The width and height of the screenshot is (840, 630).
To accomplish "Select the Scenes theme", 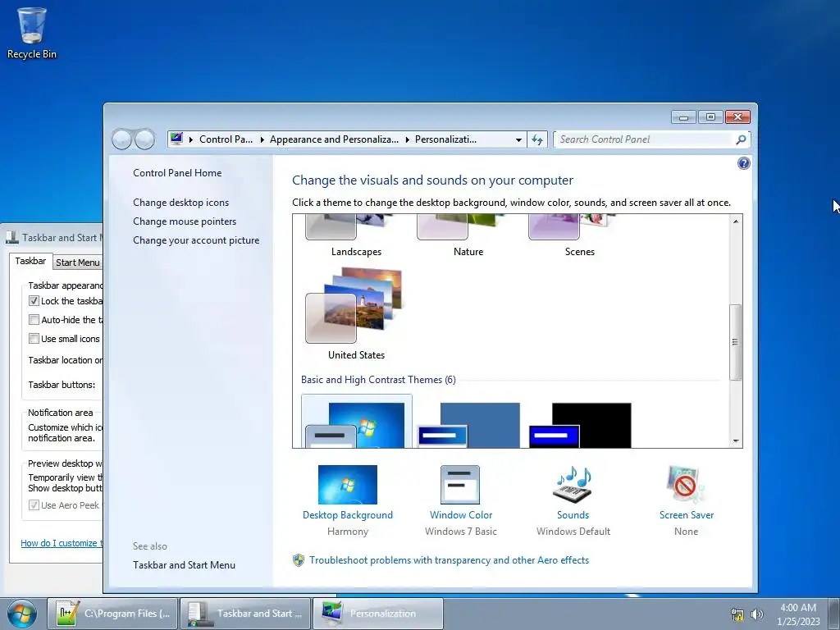I will 580,235.
